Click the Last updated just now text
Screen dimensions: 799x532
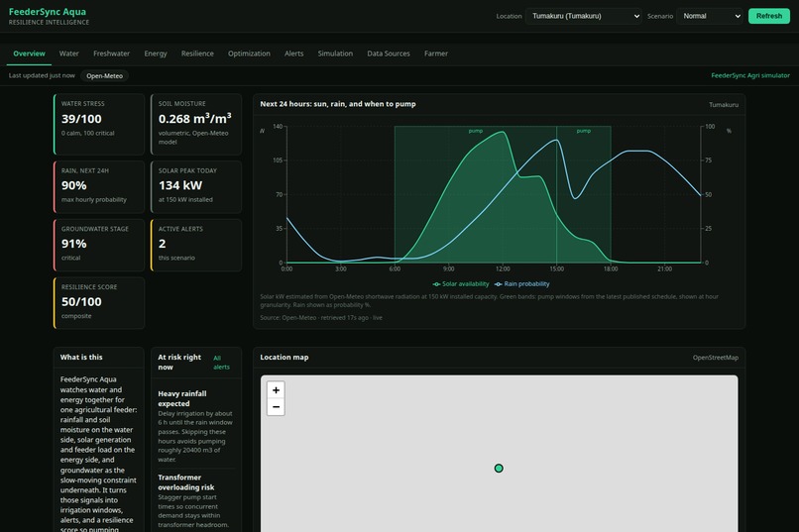click(42, 75)
